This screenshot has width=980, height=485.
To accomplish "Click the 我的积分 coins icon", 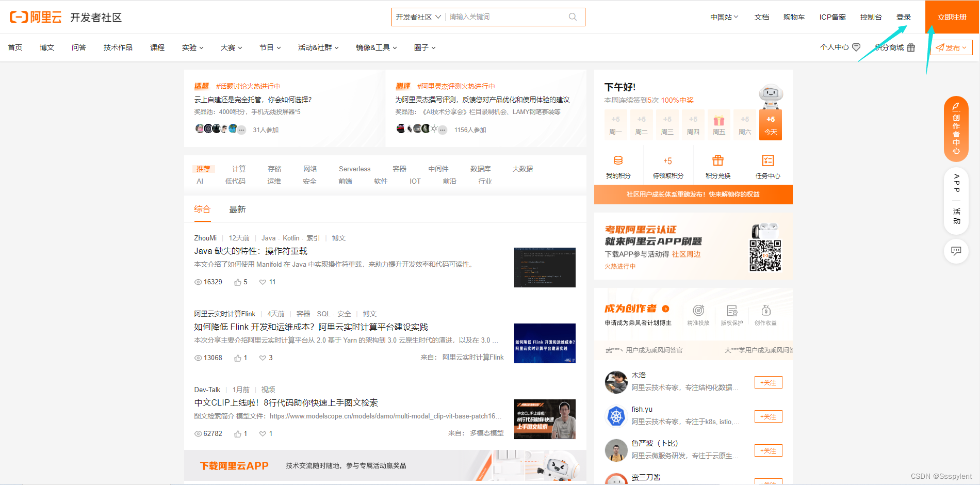I will pyautogui.click(x=618, y=160).
